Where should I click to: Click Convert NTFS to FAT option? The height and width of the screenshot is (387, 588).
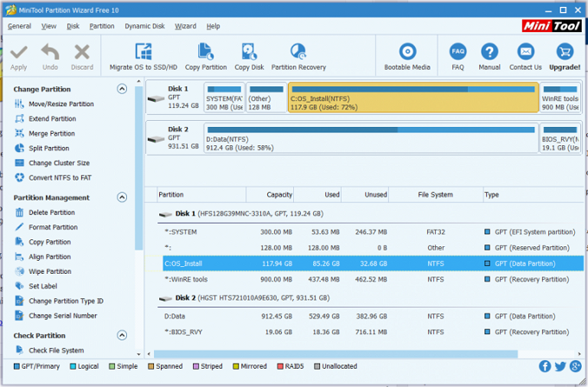(x=60, y=178)
